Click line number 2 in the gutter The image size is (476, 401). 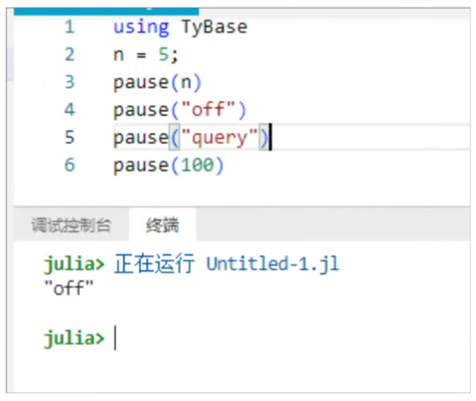click(x=69, y=54)
